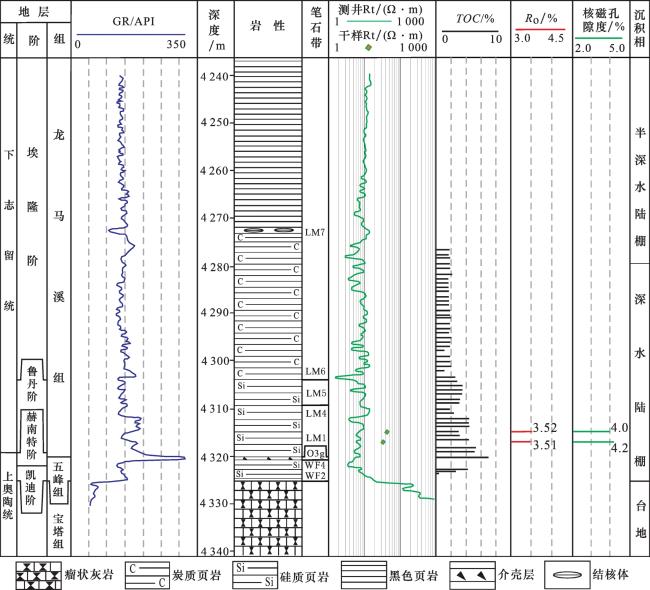650x590 pixels.
Task: Select the TOC/% column header
Action: (473, 17)
